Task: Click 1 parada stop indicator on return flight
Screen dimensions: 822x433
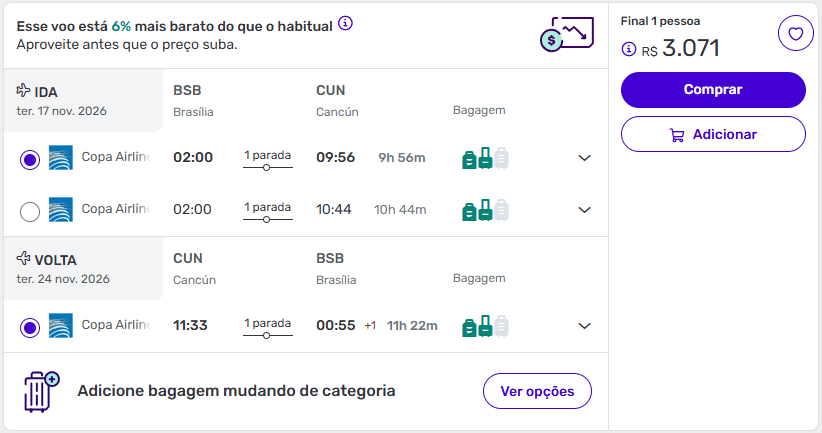Action: coord(267,326)
